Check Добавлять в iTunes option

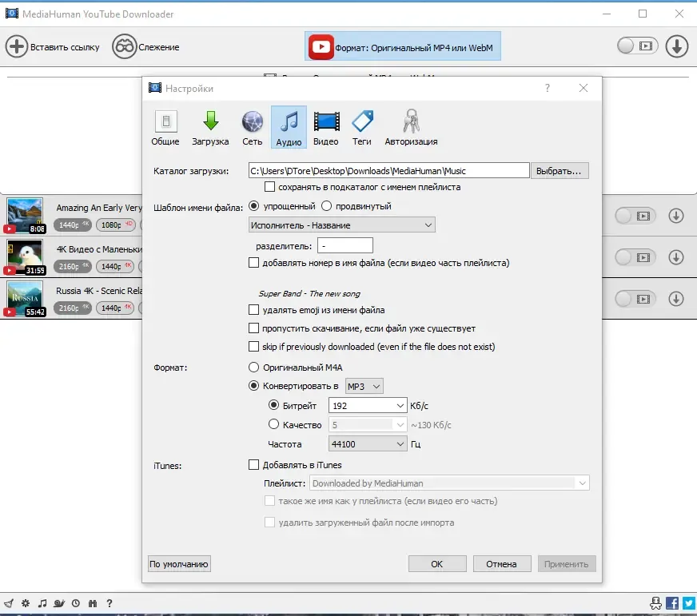(253, 465)
